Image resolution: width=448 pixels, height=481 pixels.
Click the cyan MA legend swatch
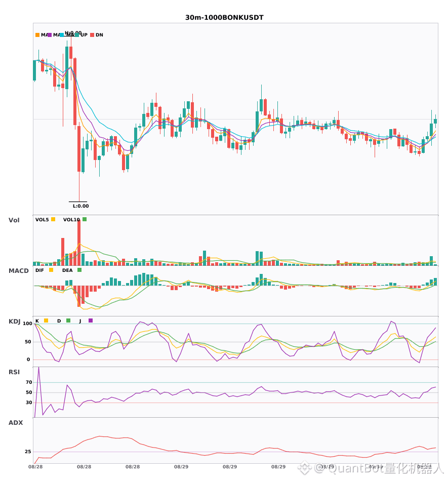tap(62, 35)
